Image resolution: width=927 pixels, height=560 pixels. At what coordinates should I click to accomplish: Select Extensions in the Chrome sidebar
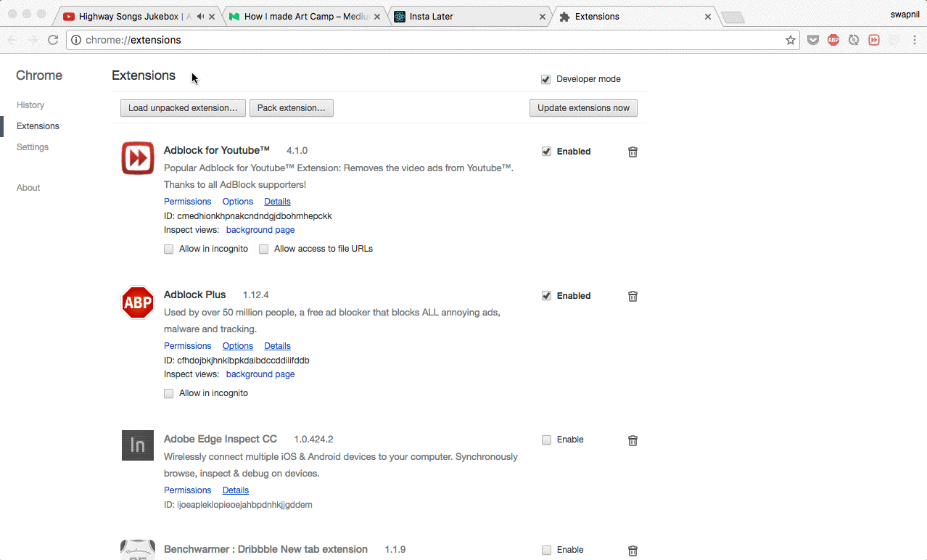point(38,126)
